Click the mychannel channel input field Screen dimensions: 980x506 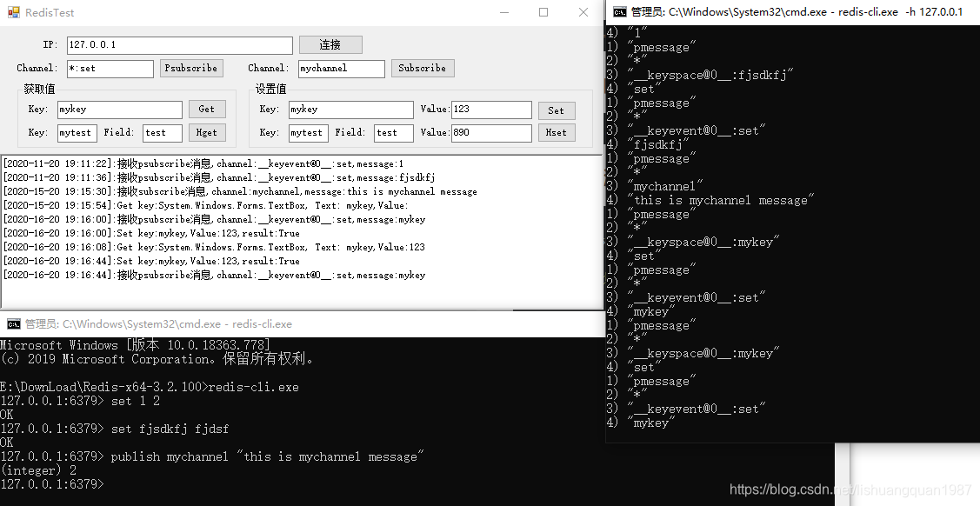click(x=341, y=69)
